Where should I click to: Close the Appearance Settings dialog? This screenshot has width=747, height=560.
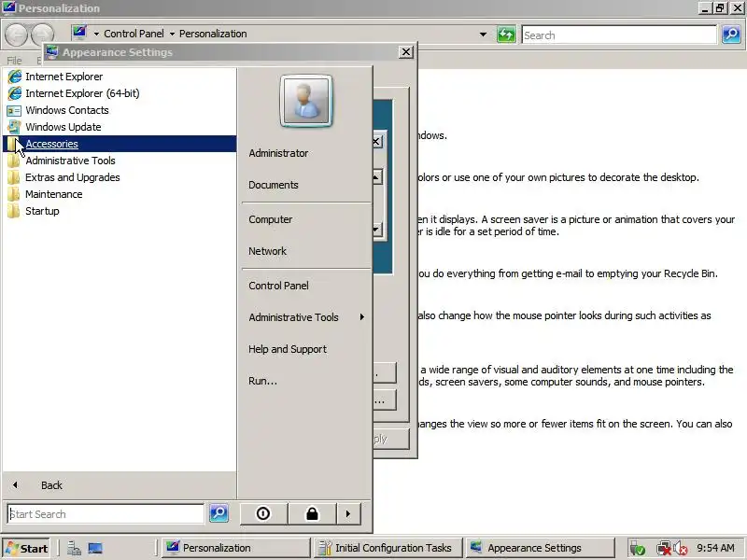405,52
